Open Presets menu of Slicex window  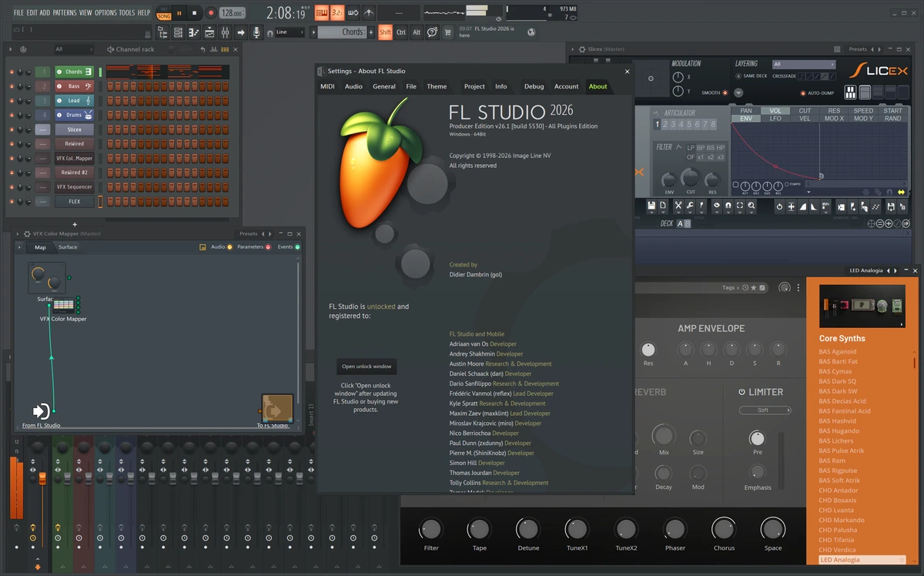[x=858, y=49]
